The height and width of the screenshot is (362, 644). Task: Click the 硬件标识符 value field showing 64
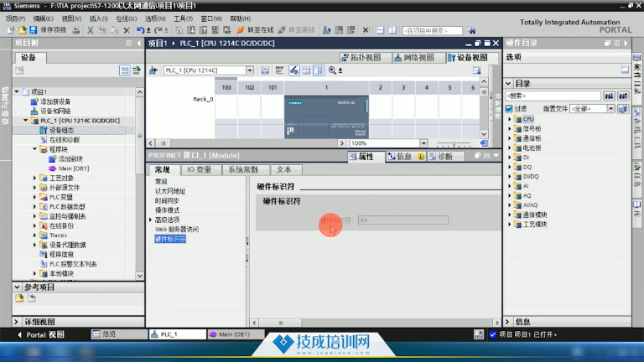pos(402,220)
